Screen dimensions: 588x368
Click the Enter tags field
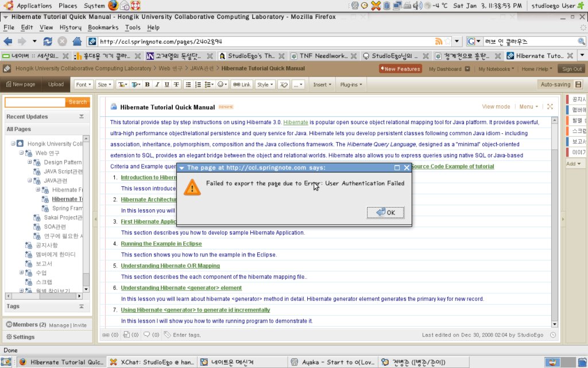[x=187, y=335]
